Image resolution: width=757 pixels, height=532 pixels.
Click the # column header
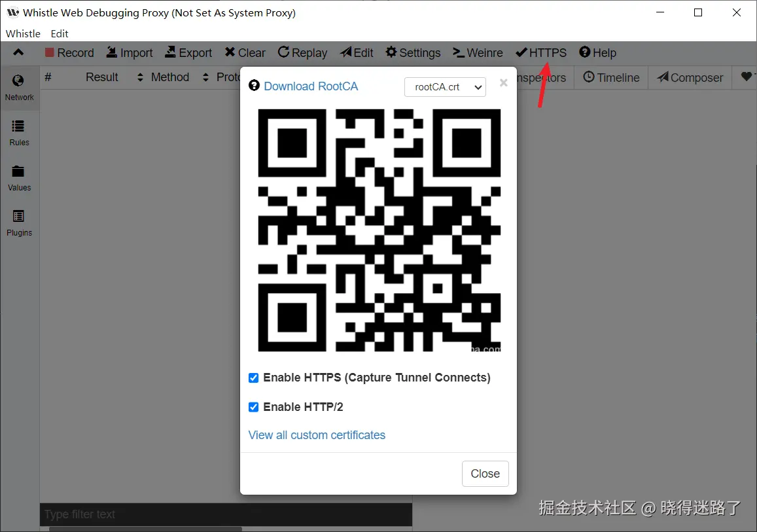coord(48,77)
